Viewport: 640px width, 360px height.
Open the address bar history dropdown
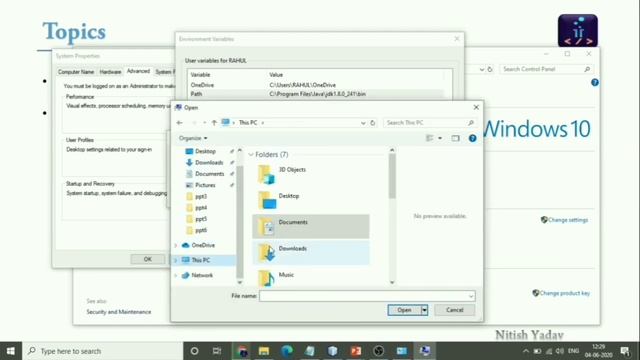point(363,122)
